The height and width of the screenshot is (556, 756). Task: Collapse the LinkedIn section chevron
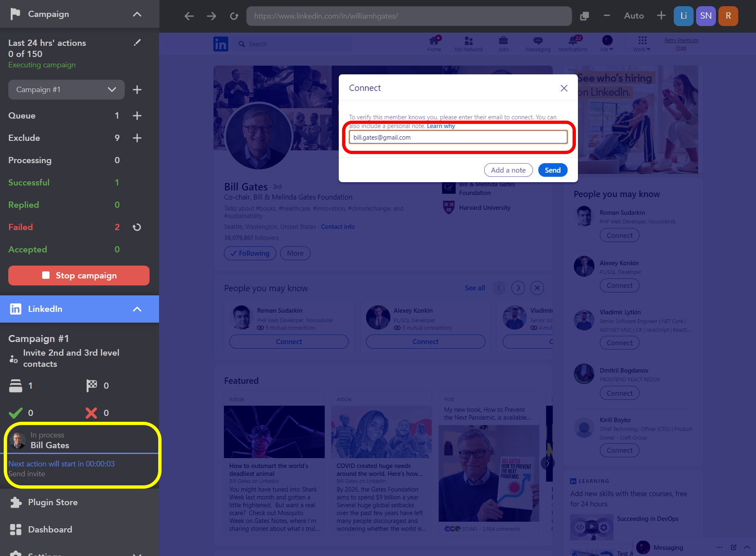pyautogui.click(x=137, y=309)
